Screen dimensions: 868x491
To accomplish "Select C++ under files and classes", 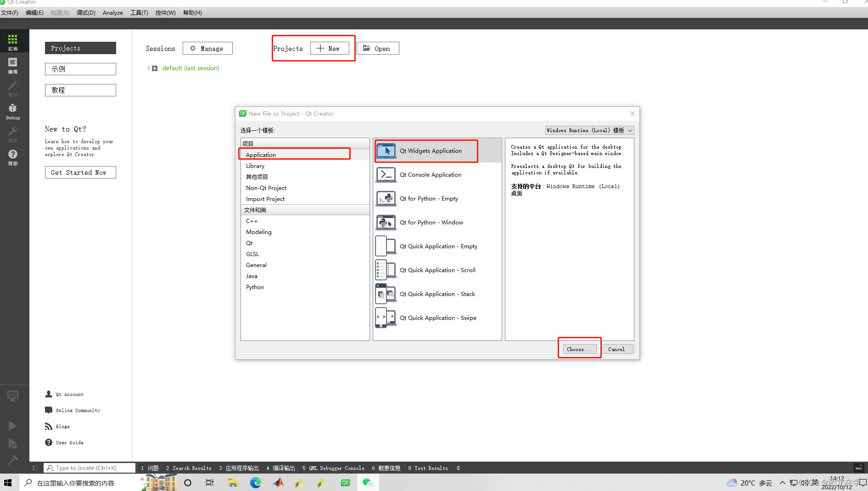I will click(305, 221).
